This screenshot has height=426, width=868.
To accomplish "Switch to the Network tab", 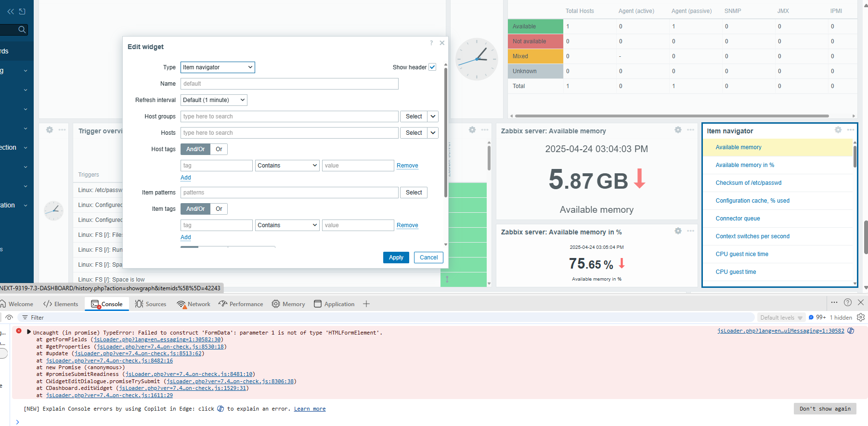I will [x=194, y=304].
